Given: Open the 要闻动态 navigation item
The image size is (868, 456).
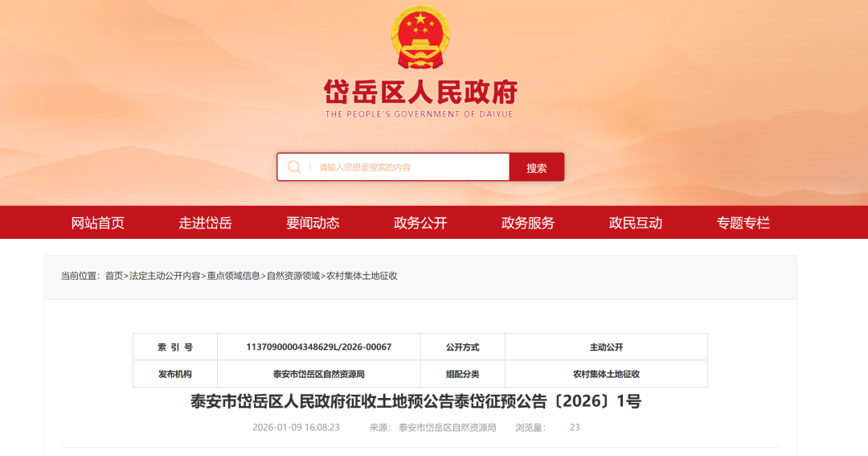Looking at the screenshot, I should [x=313, y=223].
